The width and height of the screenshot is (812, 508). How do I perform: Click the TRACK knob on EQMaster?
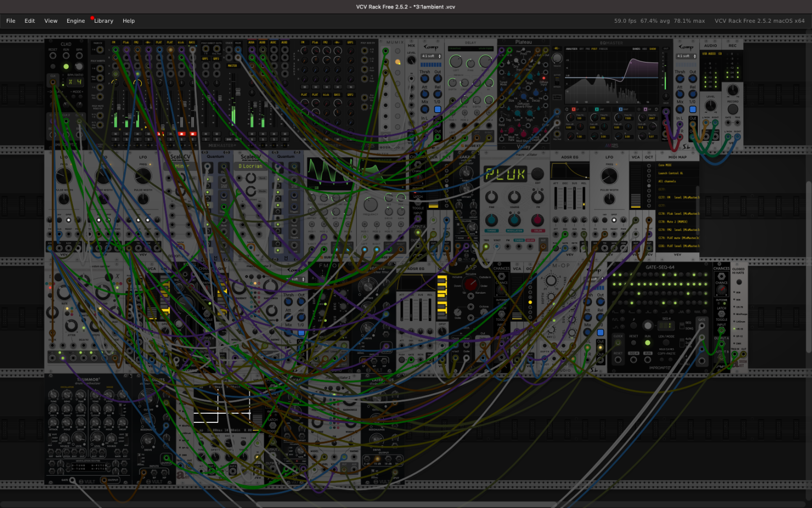pos(557,58)
